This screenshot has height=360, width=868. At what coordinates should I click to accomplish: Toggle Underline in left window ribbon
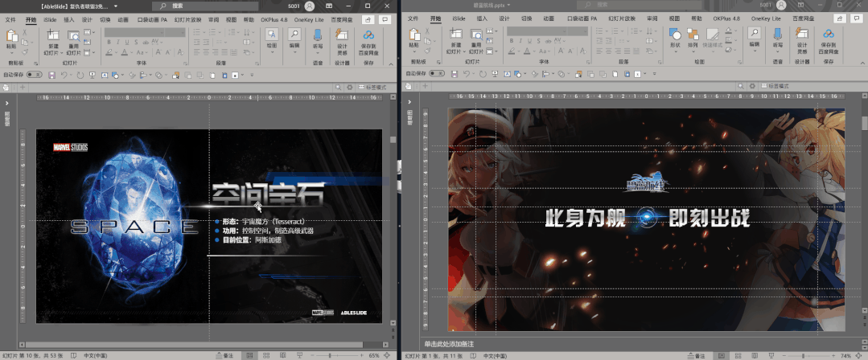127,42
